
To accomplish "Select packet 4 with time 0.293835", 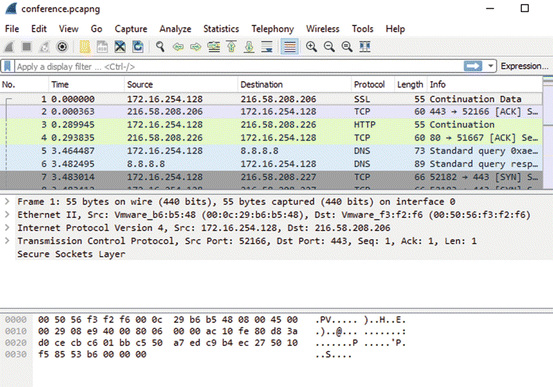I will tap(271, 138).
